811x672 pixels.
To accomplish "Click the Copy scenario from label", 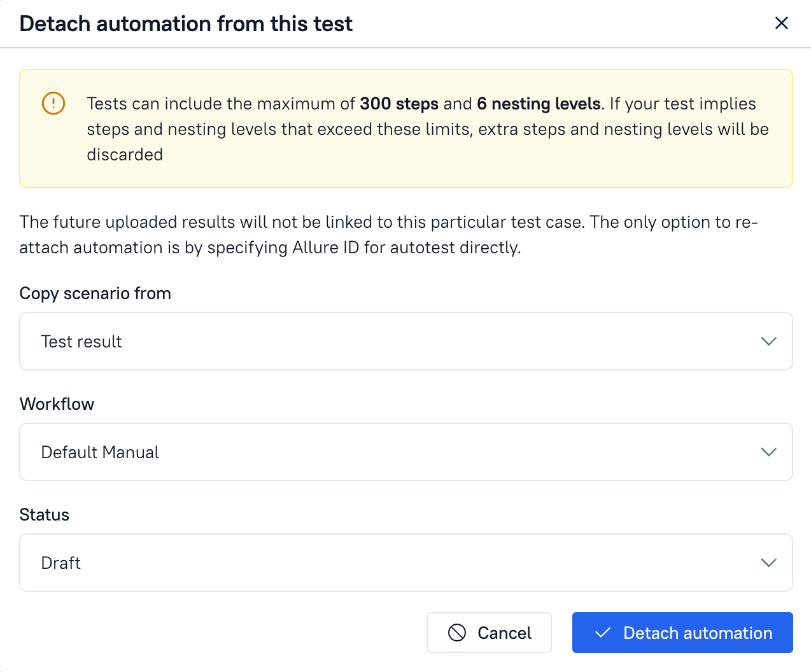I will click(95, 293).
